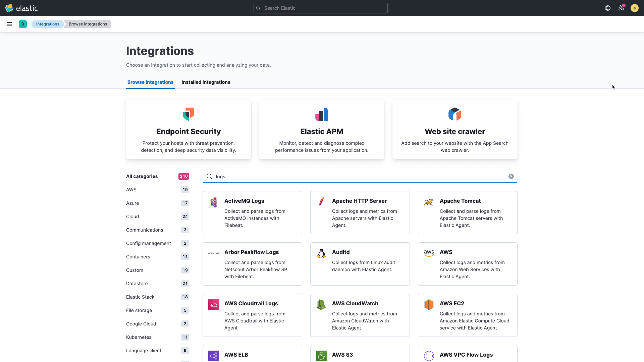The width and height of the screenshot is (644, 362).
Task: Open Apache Tomcat integration title
Action: (460, 201)
